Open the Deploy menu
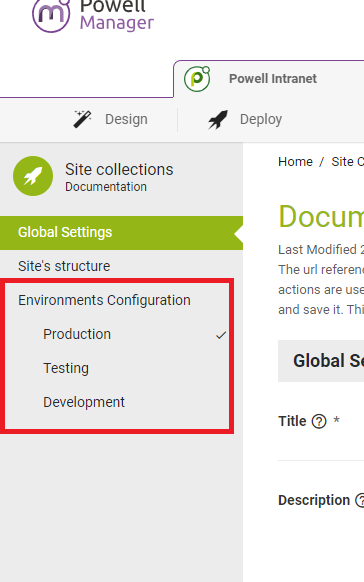This screenshot has width=364, height=582. [261, 120]
